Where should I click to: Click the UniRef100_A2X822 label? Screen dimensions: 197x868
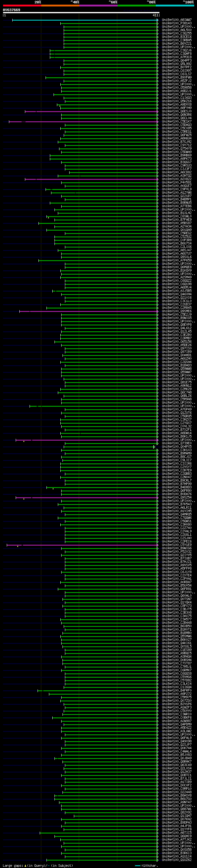[177, 179]
